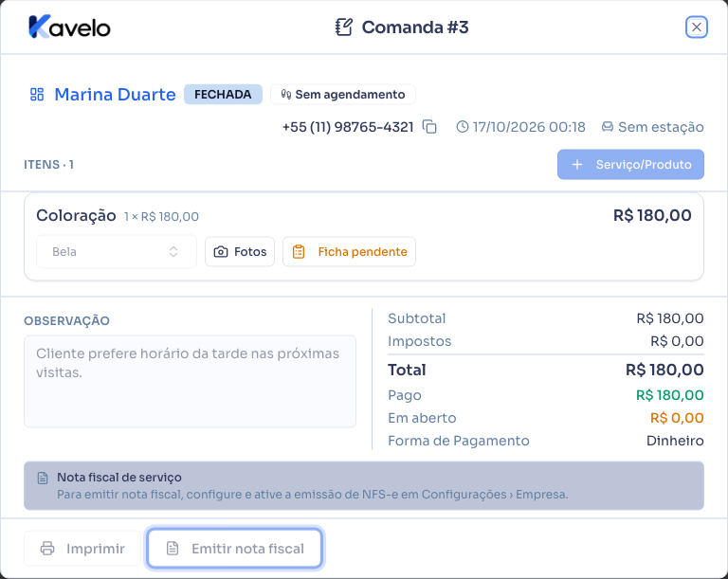Click the Imprimir button
Viewport: 728px width, 579px height.
[x=82, y=549]
